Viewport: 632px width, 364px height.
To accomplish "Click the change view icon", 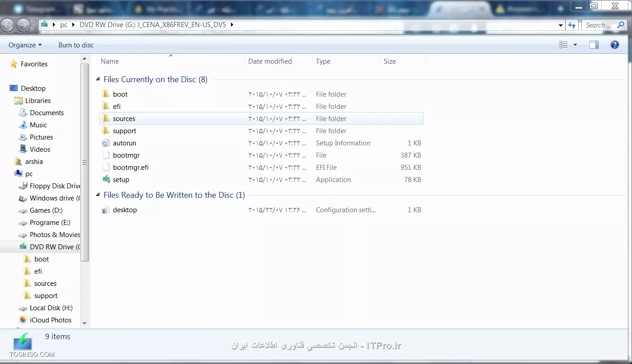I will point(563,45).
